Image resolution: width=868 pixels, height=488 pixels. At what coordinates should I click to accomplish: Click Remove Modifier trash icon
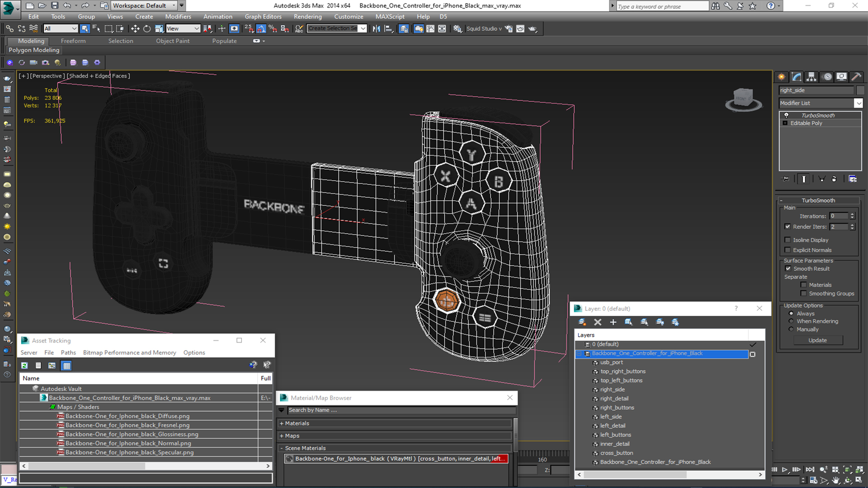(834, 178)
